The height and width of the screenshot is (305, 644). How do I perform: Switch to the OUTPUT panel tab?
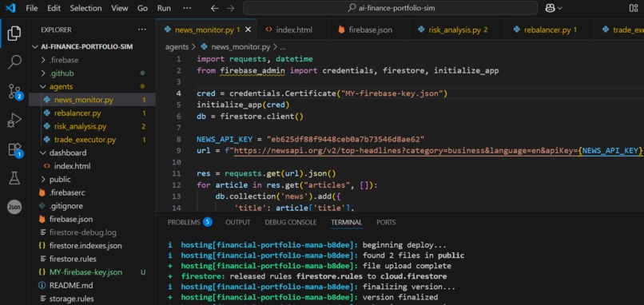[x=238, y=222]
